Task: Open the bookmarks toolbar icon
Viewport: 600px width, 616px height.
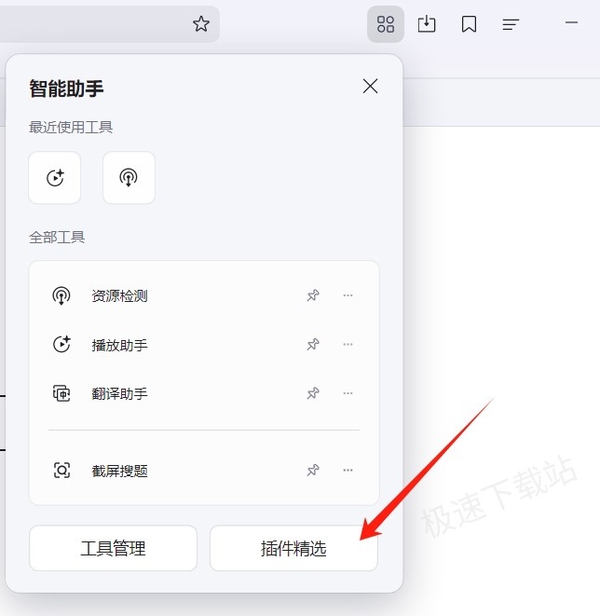Action: (469, 24)
